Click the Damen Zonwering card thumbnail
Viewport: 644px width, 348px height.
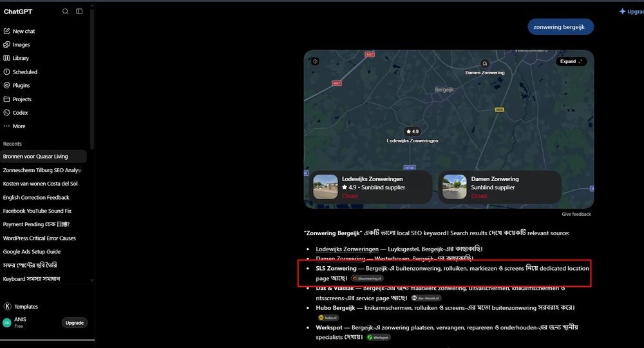click(x=454, y=187)
